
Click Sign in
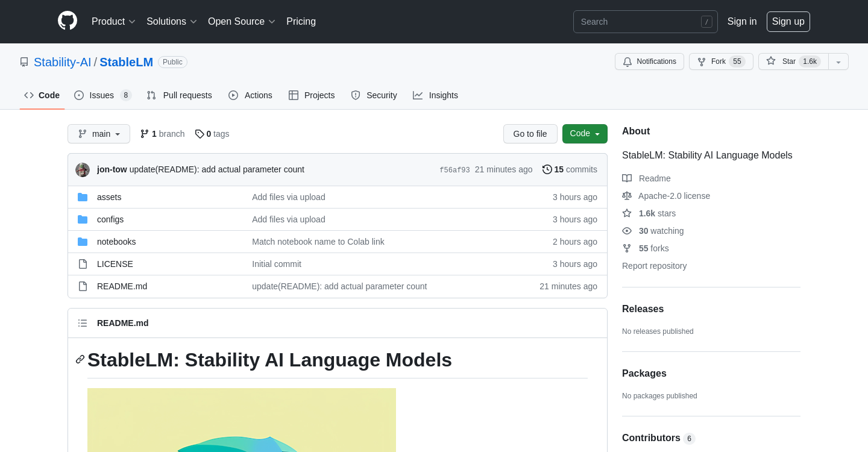point(742,22)
